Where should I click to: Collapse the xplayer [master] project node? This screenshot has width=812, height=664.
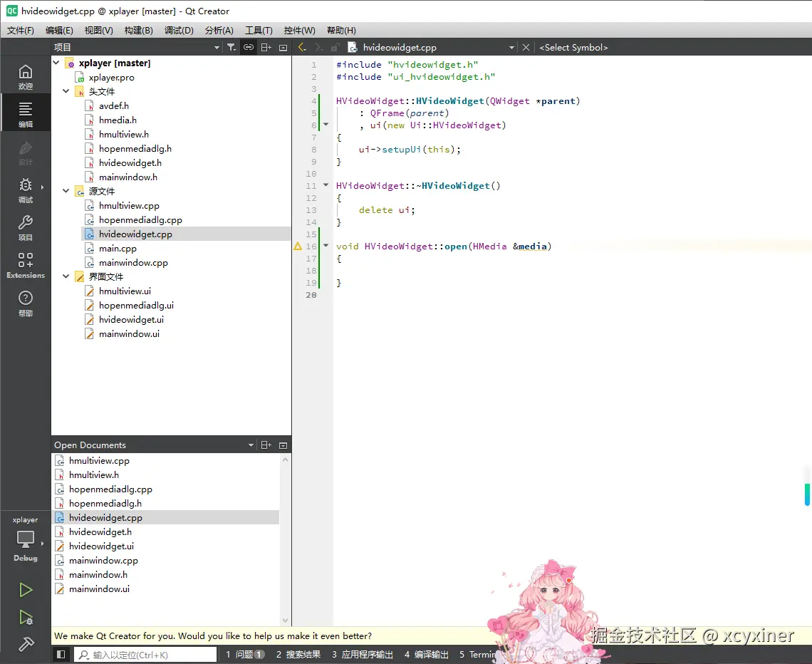coord(57,63)
